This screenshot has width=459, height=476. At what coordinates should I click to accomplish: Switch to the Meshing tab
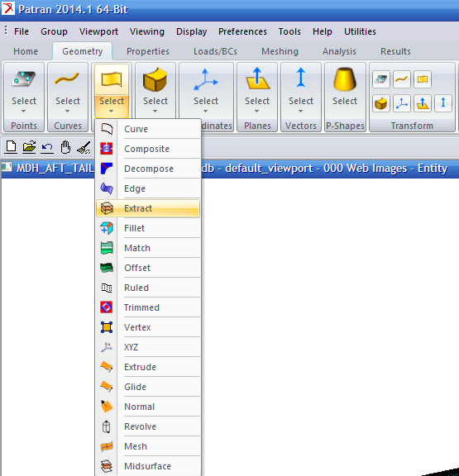tap(280, 51)
